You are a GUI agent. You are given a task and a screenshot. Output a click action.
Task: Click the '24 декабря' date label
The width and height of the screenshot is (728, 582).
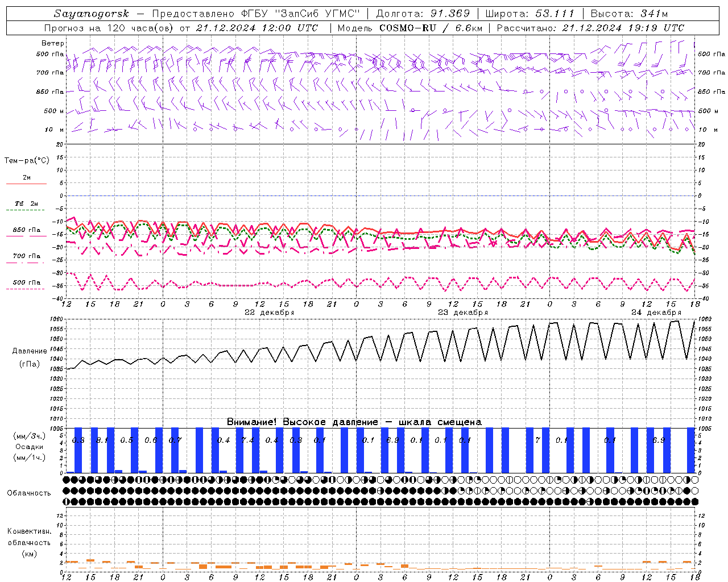tap(656, 313)
